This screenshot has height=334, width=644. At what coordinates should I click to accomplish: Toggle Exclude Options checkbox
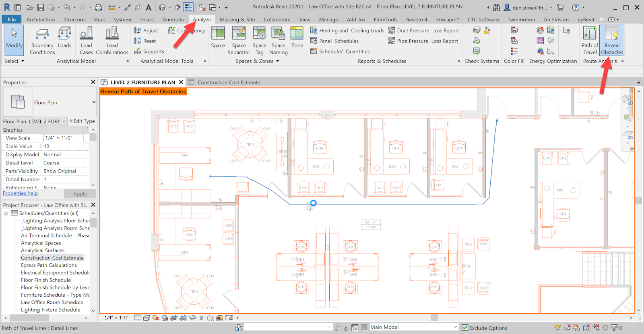tap(465, 328)
